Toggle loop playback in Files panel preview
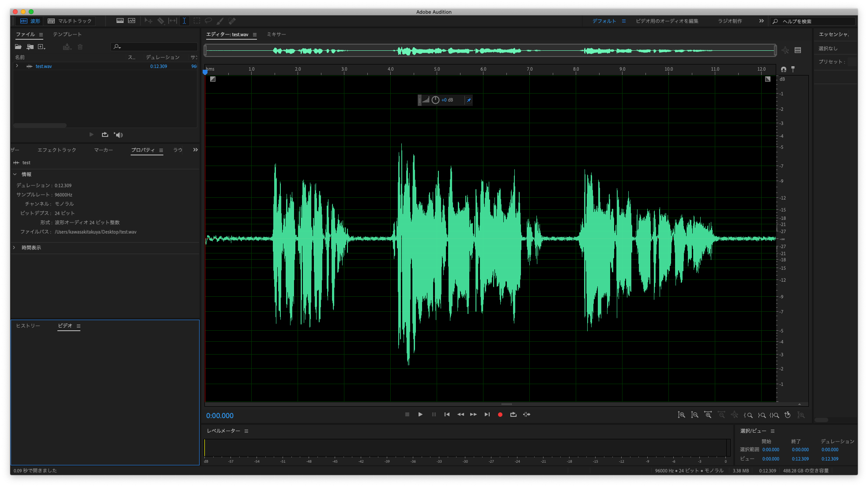Image resolution: width=868 pixels, height=487 pixels. pyautogui.click(x=105, y=135)
